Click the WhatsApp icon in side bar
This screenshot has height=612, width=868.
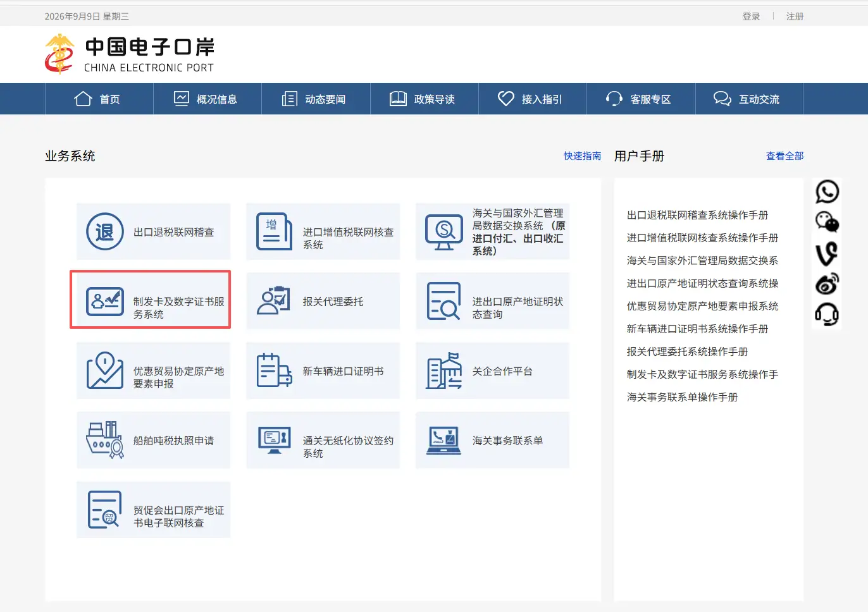pos(828,192)
